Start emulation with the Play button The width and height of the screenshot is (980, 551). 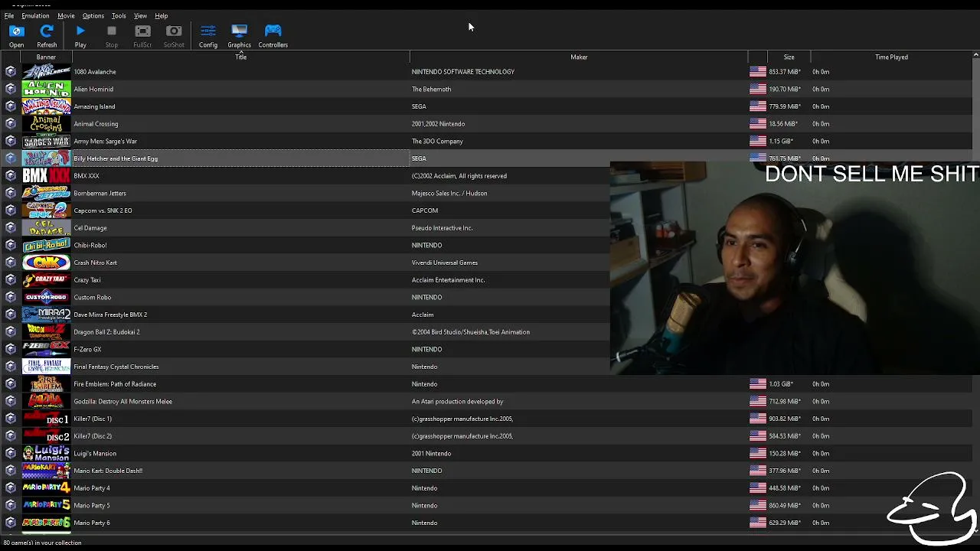80,35
